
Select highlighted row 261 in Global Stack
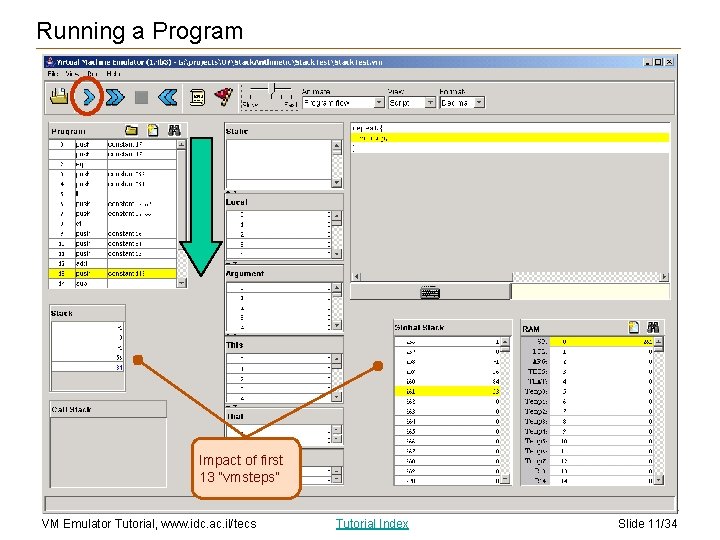pyautogui.click(x=447, y=391)
